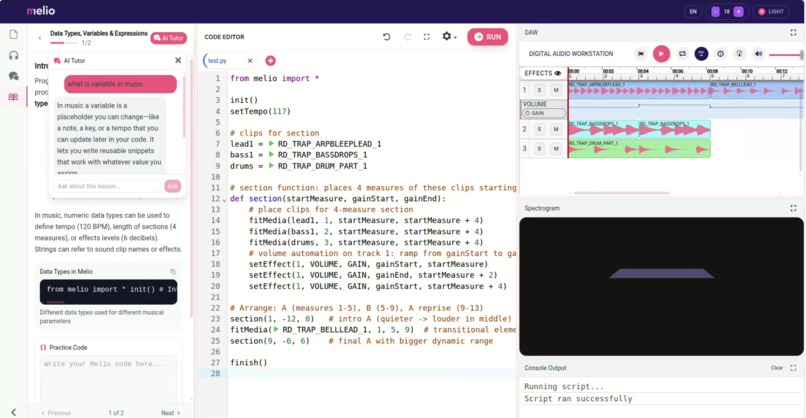Open the editor settings gear dropdown

point(449,37)
